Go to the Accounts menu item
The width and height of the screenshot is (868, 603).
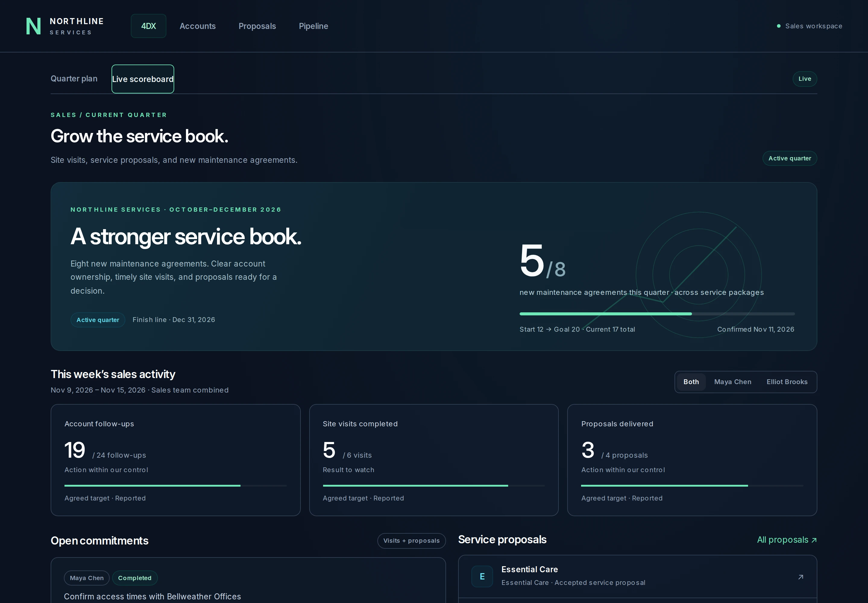(197, 26)
